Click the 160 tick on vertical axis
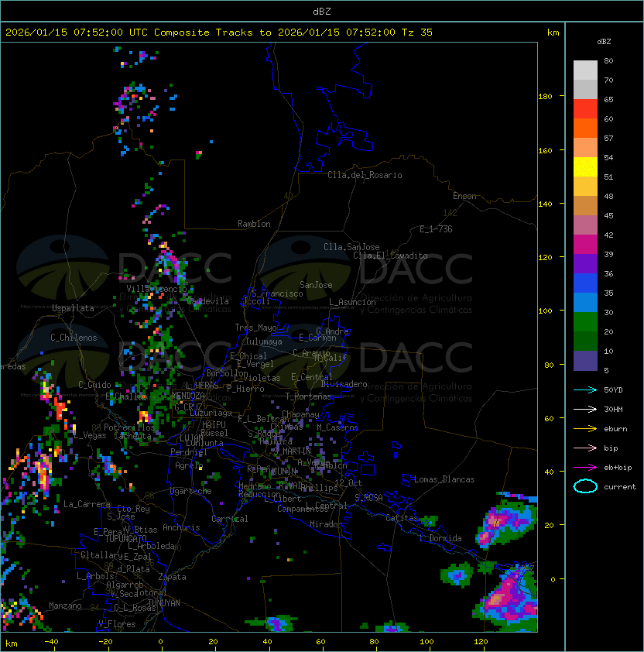Viewport: 644px width, 652px height. point(545,150)
